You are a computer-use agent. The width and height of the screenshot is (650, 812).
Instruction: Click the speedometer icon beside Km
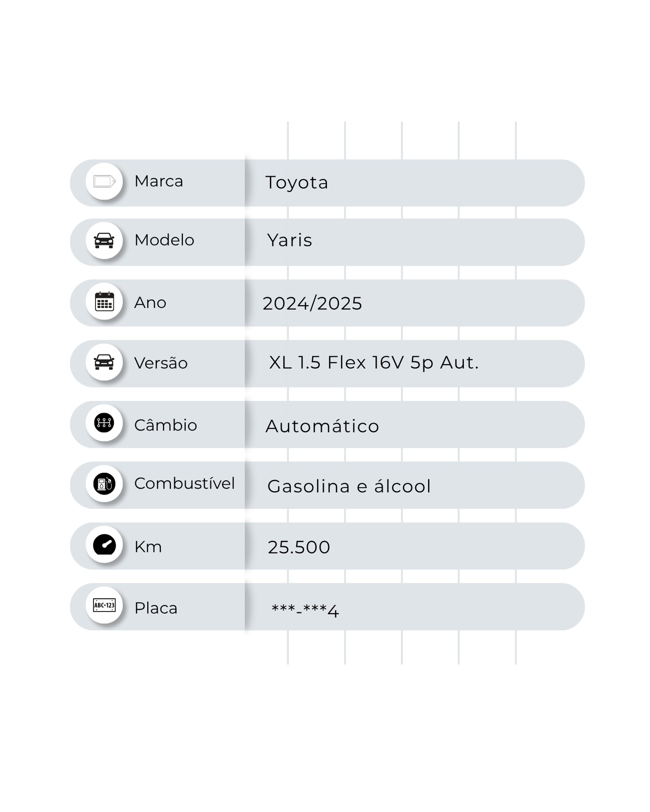(x=104, y=544)
